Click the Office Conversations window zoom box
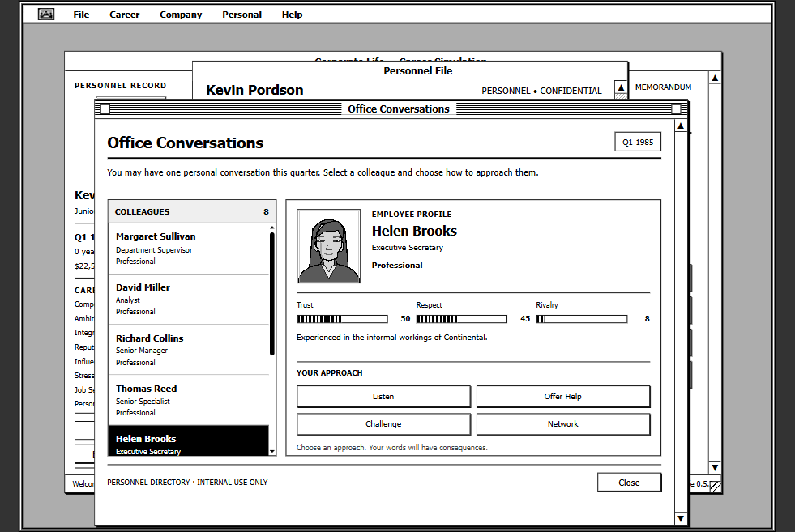The image size is (795, 532). tap(676, 109)
